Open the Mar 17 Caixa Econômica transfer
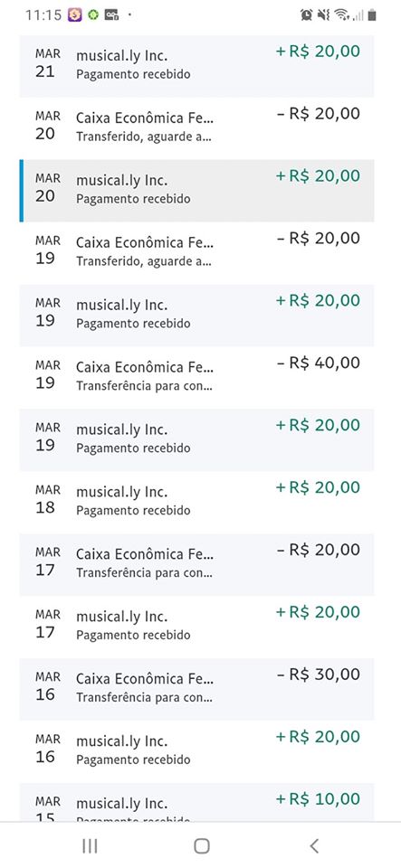This screenshot has height=868, width=401. tap(196, 564)
